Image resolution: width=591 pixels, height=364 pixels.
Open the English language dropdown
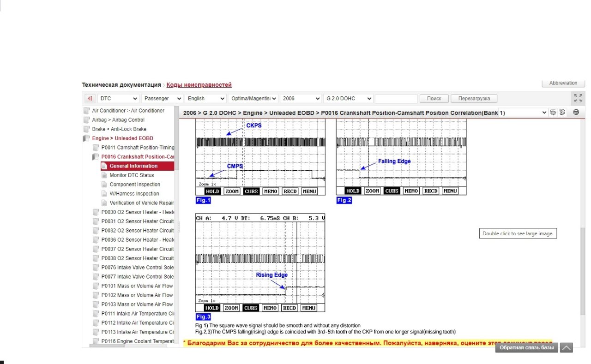click(205, 99)
